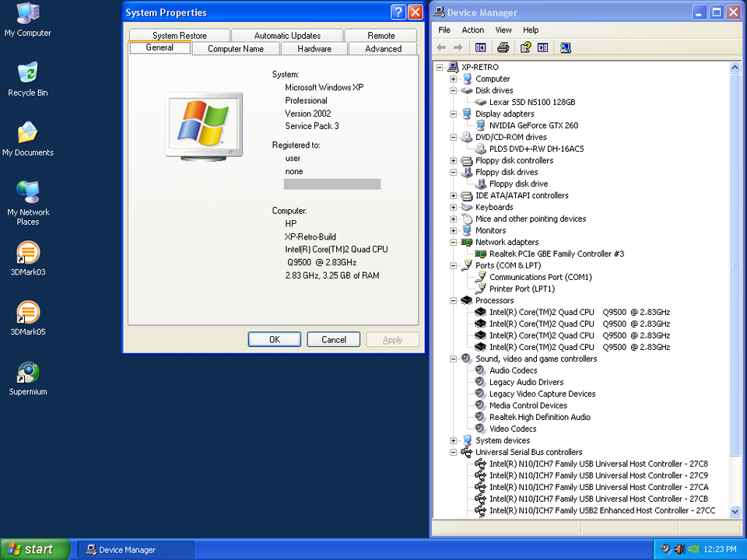Open the Action menu in Device Manager
This screenshot has height=560, width=747.
tap(472, 30)
